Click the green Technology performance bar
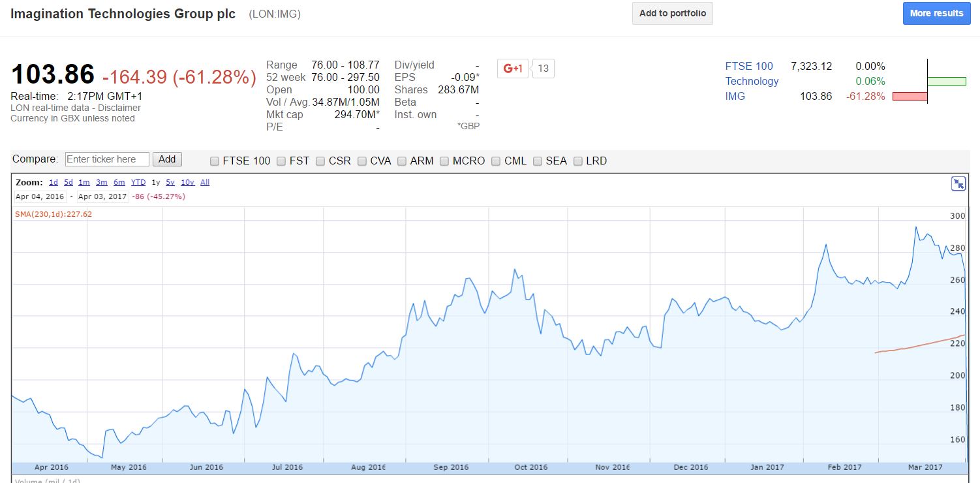980x483 pixels. 947,81
